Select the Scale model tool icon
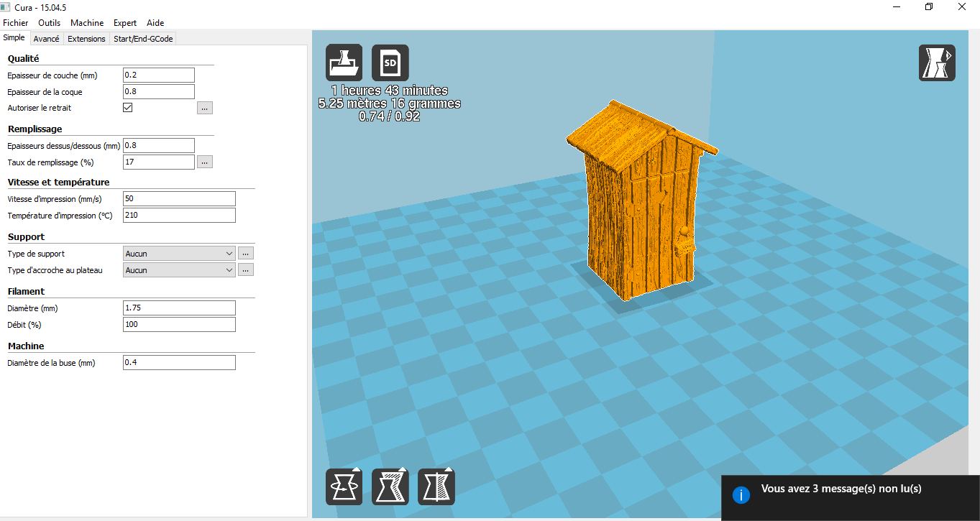The width and height of the screenshot is (980, 521). (390, 487)
